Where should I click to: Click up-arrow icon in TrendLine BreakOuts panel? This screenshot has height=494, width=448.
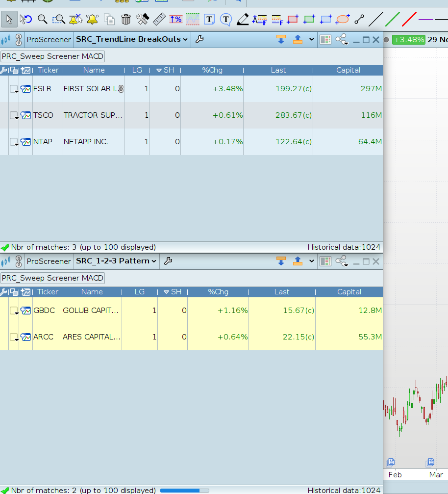pos(298,40)
